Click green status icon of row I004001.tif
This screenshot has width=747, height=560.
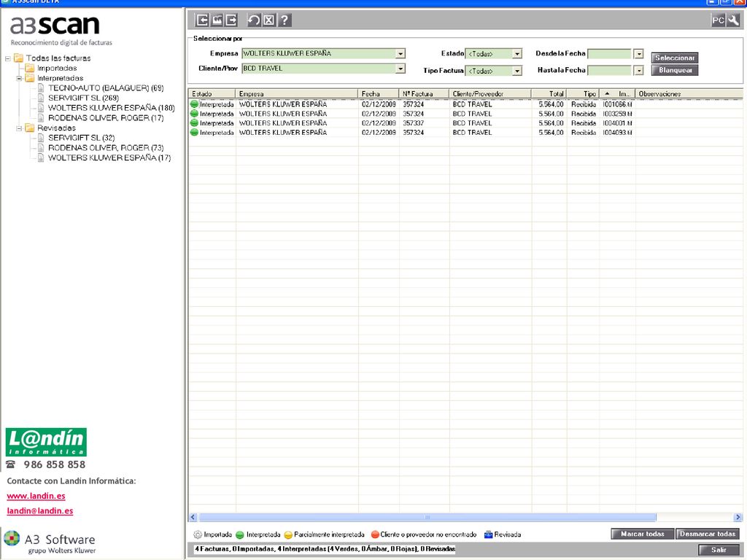(x=194, y=122)
